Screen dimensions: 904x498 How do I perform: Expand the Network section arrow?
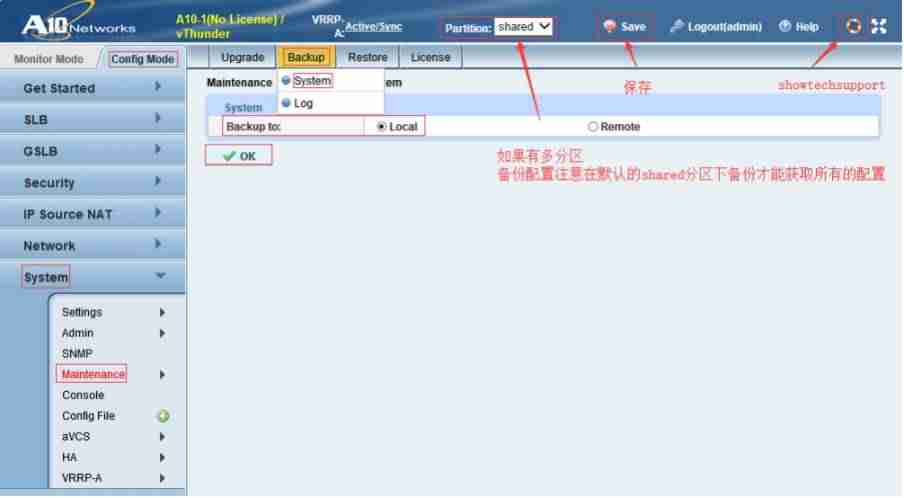pos(157,244)
